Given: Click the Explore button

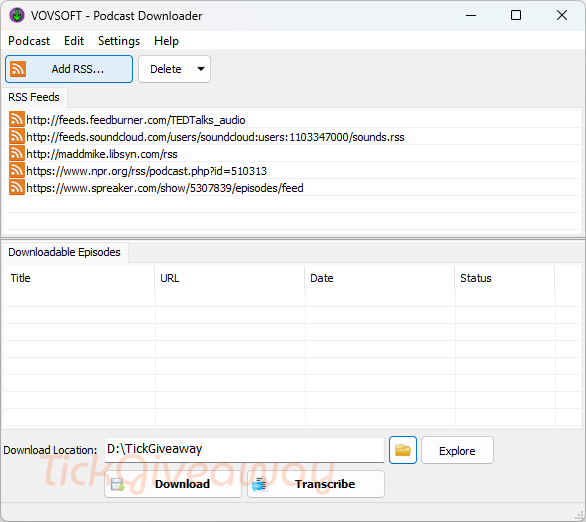Looking at the screenshot, I should point(457,451).
